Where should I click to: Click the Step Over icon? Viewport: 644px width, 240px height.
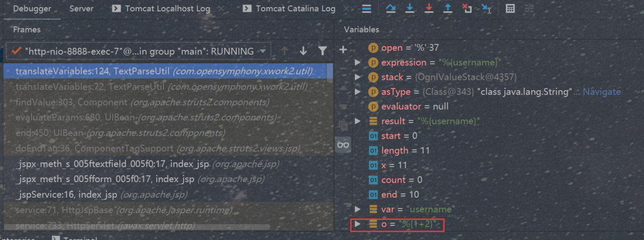pos(390,8)
